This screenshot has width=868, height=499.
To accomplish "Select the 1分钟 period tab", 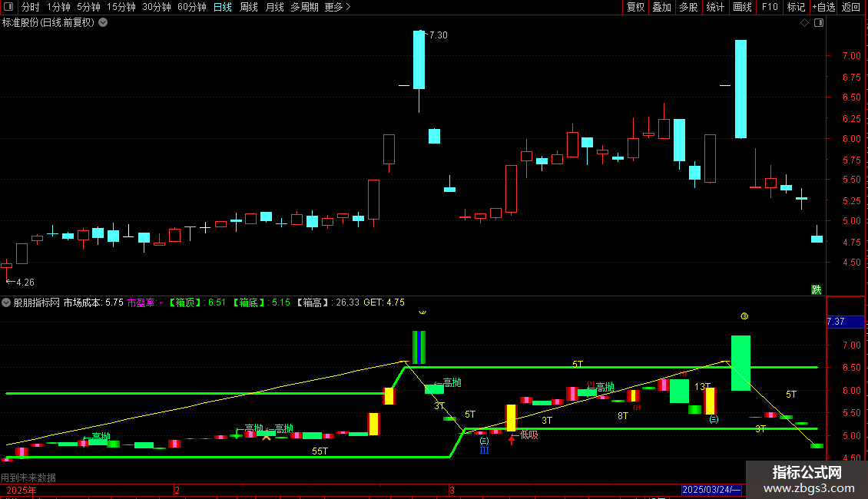I will pyautogui.click(x=58, y=7).
